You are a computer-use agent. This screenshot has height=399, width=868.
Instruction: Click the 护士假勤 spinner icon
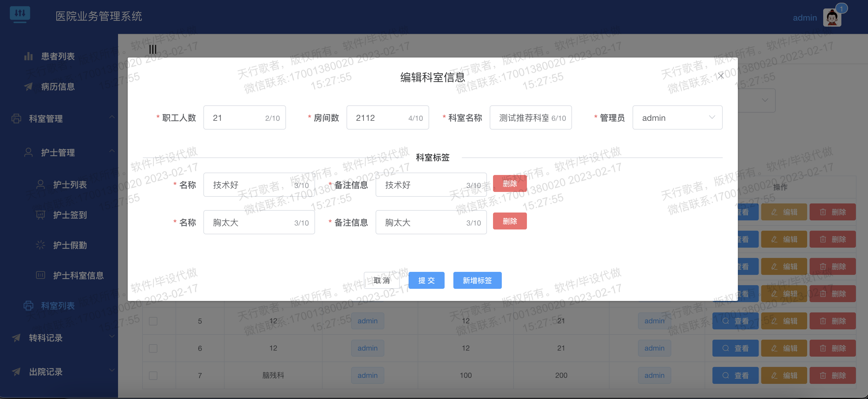coord(41,245)
